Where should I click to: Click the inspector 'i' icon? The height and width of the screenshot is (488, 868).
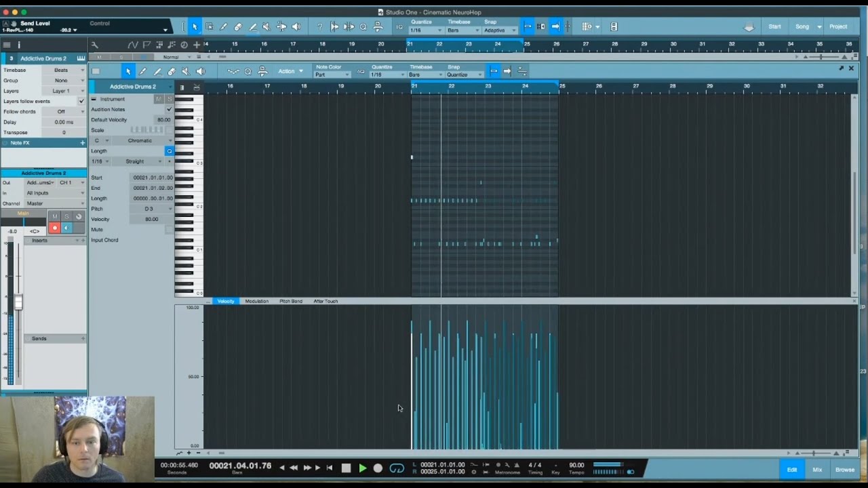click(x=18, y=45)
